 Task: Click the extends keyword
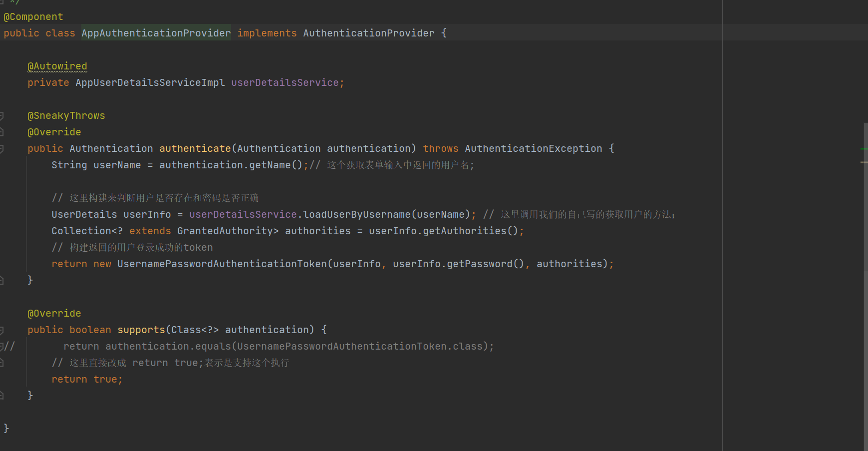tap(150, 231)
